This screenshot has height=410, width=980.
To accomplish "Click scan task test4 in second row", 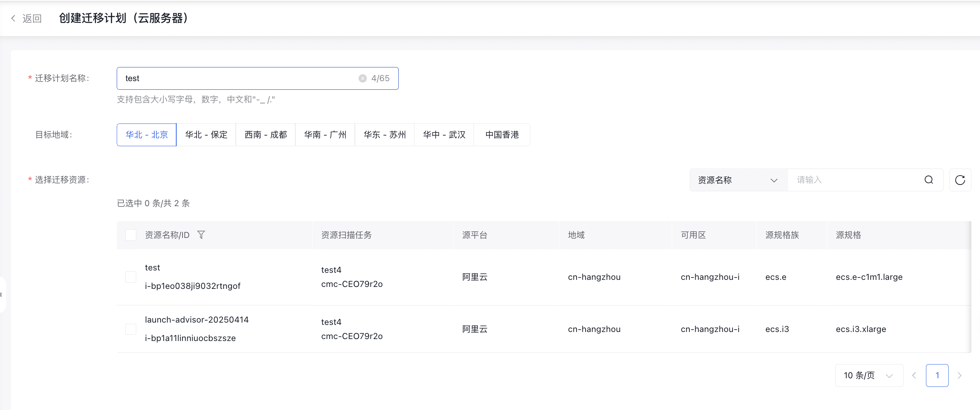I will click(331, 322).
